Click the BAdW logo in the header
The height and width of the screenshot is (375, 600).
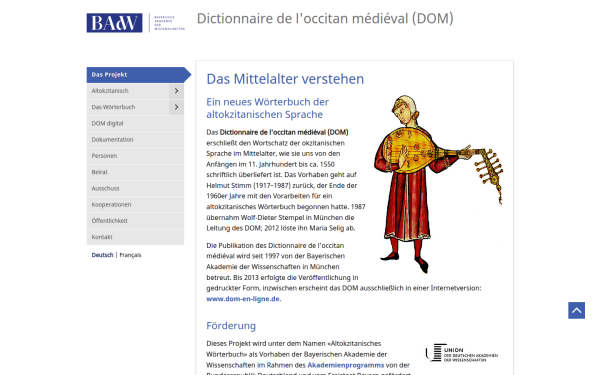point(136,23)
